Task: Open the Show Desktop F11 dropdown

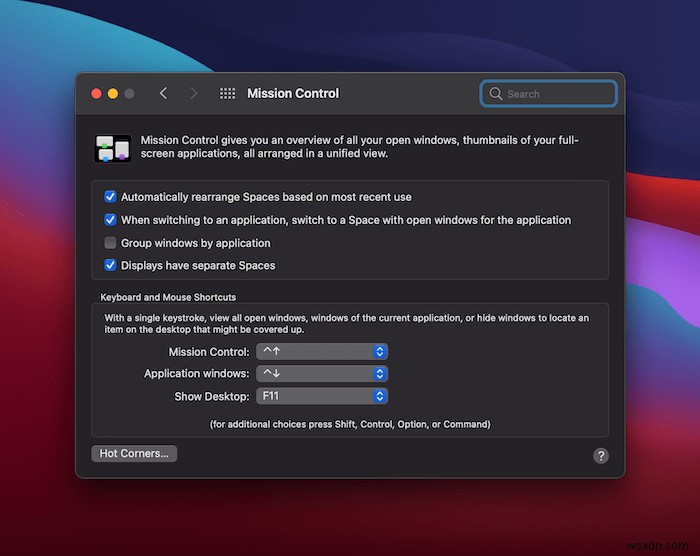Action: [x=322, y=396]
